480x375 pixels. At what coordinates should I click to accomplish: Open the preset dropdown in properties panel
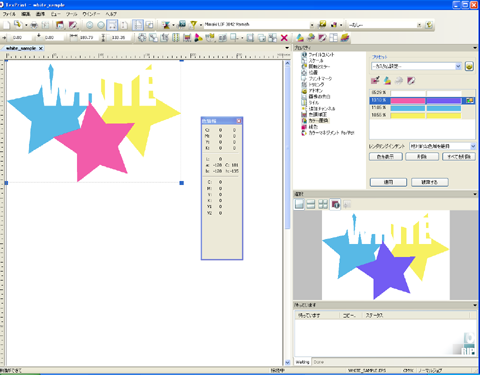coord(416,66)
